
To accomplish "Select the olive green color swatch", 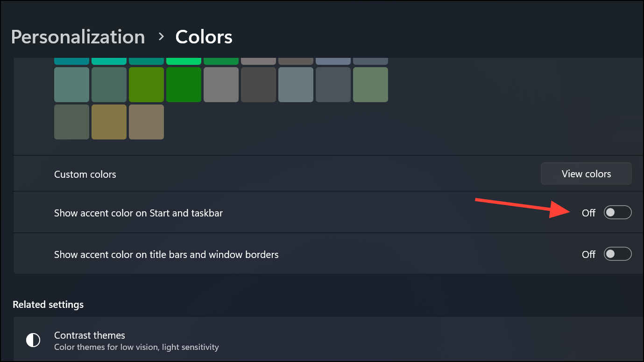I will [146, 84].
